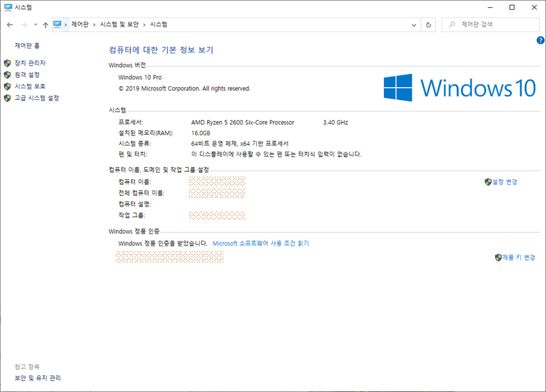This screenshot has width=546, height=392.
Task: Open 장치 관리자 from the sidebar
Action: [x=30, y=63]
